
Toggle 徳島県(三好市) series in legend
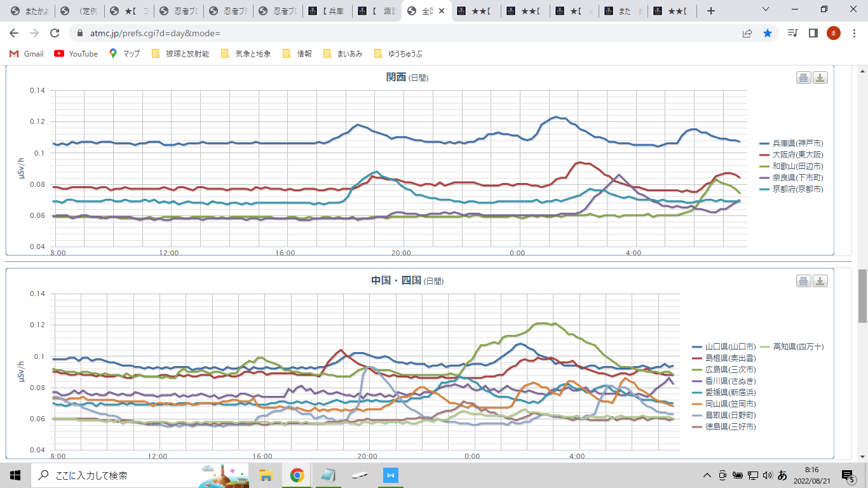724,426
